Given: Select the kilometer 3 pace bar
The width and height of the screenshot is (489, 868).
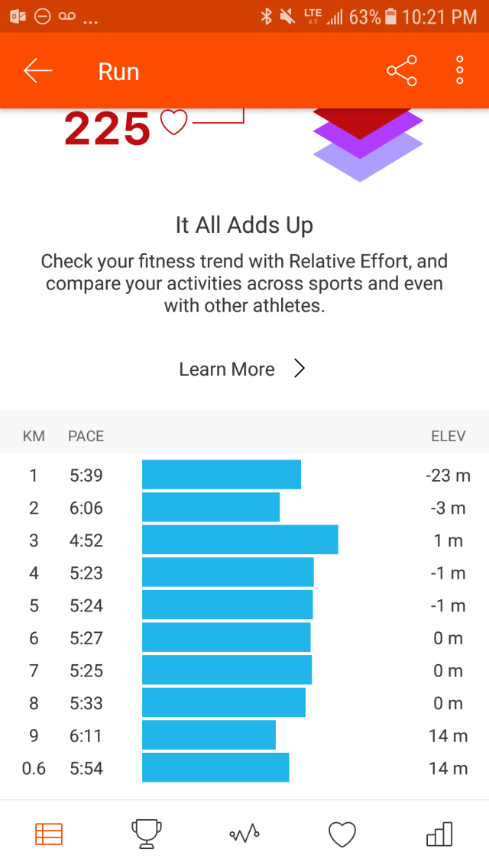Looking at the screenshot, I should 240,540.
